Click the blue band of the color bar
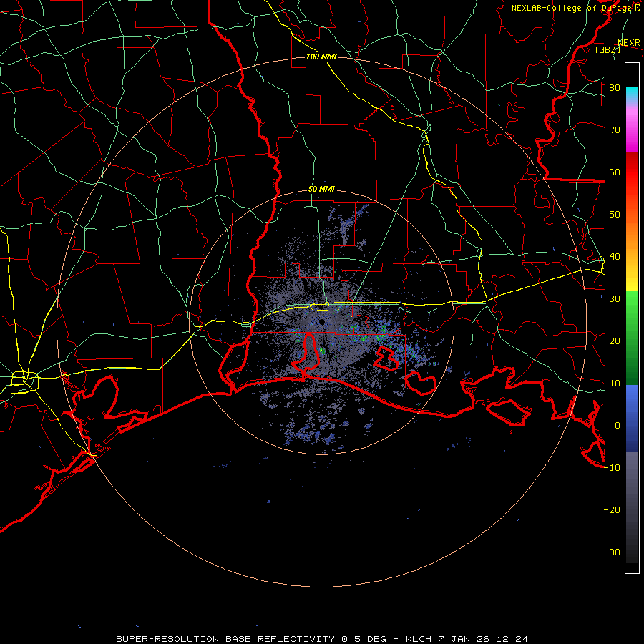The width and height of the screenshot is (644, 644). (x=632, y=419)
